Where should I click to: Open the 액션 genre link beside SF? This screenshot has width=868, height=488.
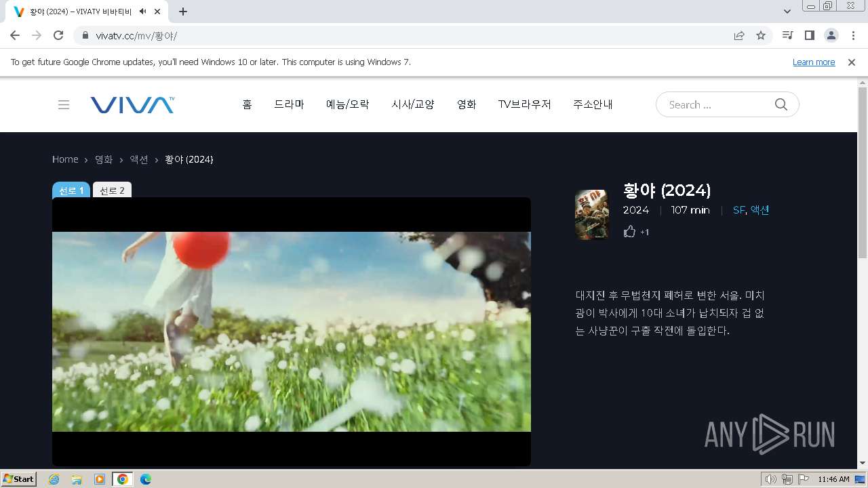[759, 210]
